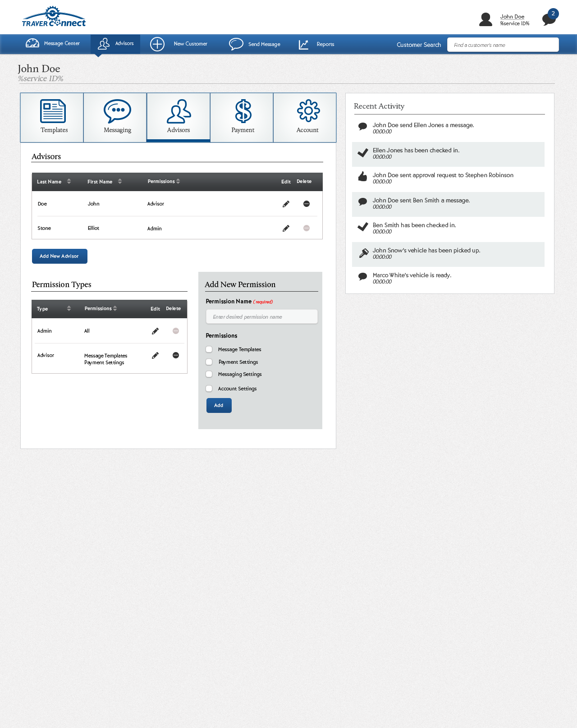
Task: Open the Payment settings tab
Action: (x=242, y=117)
